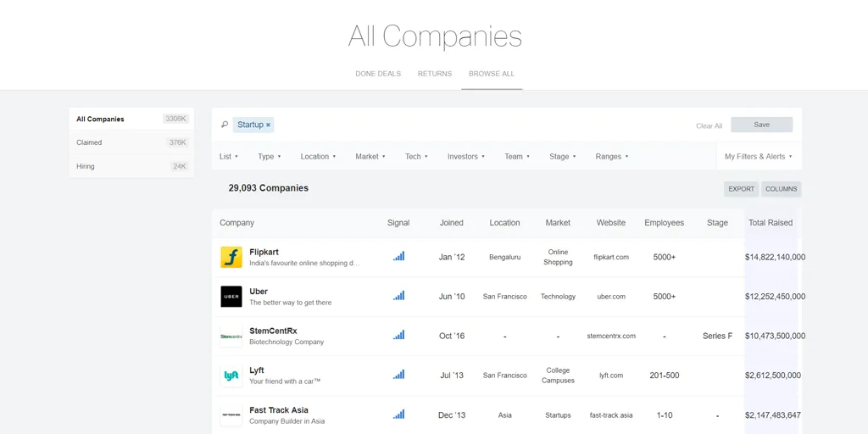Sort by Employees column header
Screen dimensions: 868x434
(665, 223)
